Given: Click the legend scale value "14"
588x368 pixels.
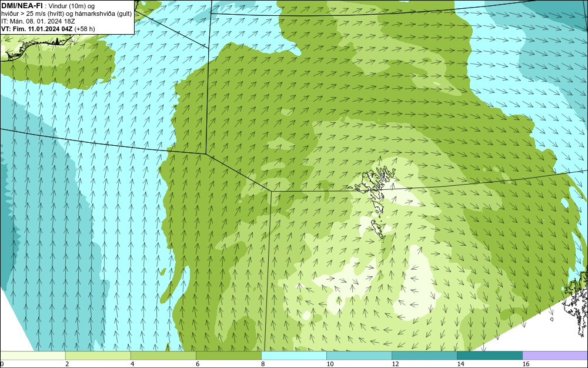Looking at the screenshot, I should click(x=460, y=364).
